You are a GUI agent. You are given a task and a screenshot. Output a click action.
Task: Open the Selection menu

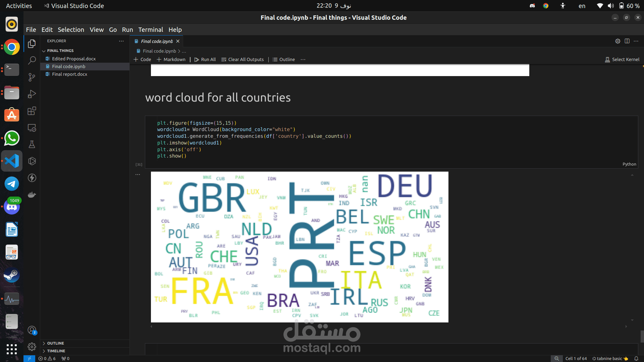click(x=71, y=29)
